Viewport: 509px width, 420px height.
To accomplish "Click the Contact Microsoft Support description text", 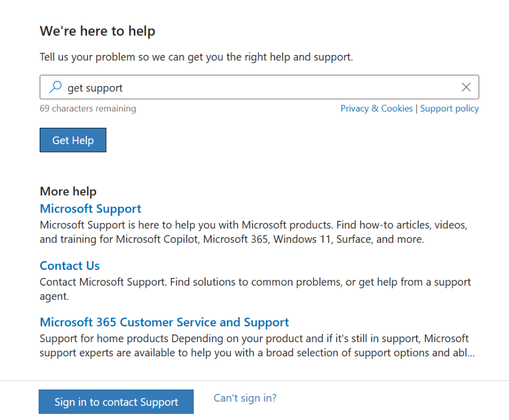I will (255, 289).
